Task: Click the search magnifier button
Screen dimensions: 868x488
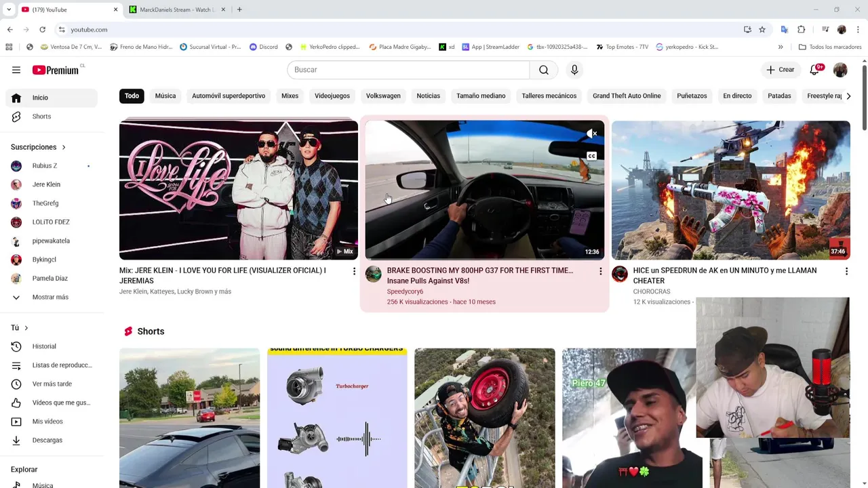Action: pos(544,70)
